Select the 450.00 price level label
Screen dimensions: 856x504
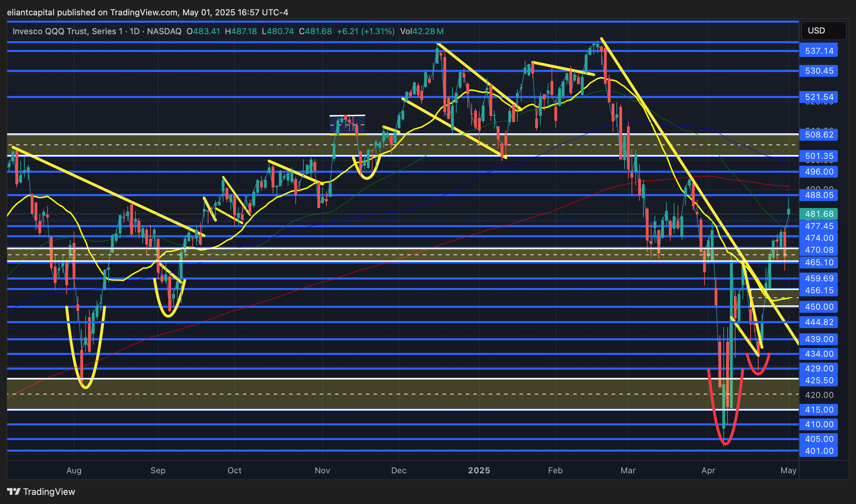coord(819,307)
